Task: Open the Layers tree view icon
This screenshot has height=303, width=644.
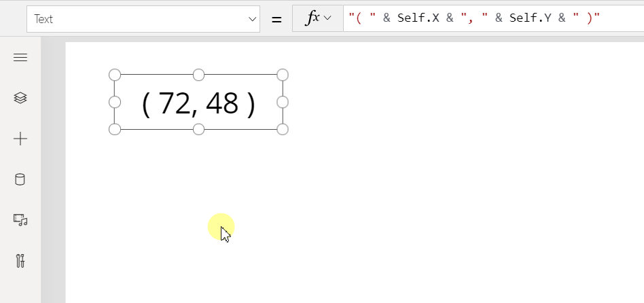Action: coord(20,98)
